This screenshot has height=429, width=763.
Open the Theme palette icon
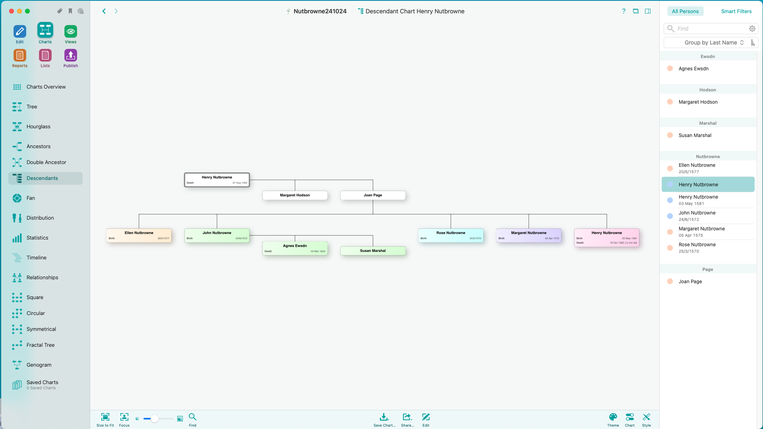point(613,417)
